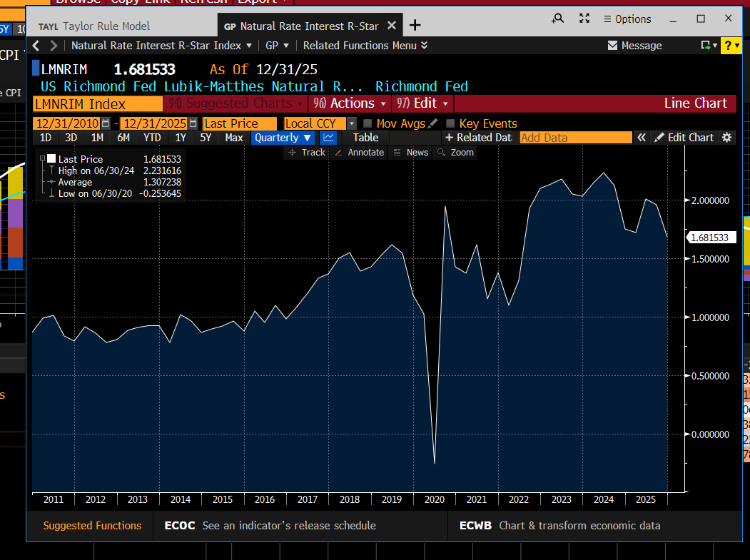Click Related Data plus button
This screenshot has height=560, width=750.
click(x=478, y=138)
